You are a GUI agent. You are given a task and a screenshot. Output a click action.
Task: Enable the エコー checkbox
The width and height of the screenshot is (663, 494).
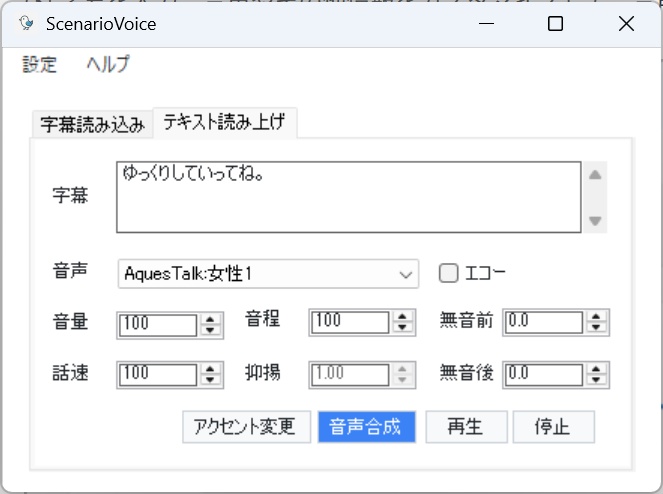[449, 273]
